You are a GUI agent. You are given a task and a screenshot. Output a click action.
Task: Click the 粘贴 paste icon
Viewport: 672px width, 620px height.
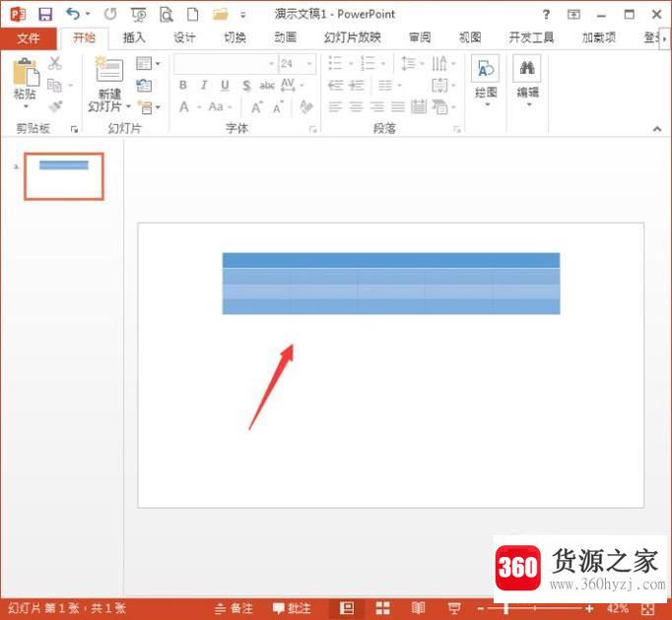[26, 72]
